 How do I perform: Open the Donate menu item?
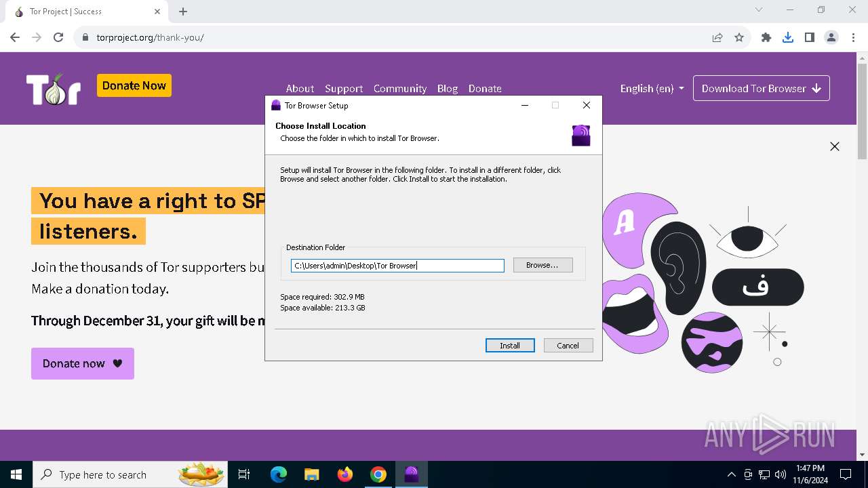485,88
